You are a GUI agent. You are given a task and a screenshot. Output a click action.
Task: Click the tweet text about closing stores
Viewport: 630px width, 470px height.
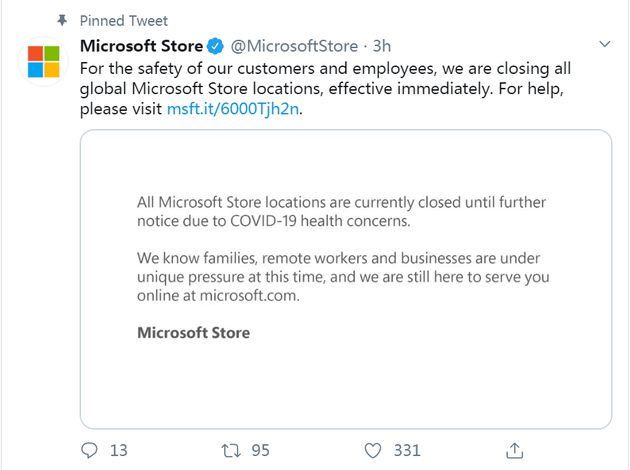pyautogui.click(x=325, y=88)
